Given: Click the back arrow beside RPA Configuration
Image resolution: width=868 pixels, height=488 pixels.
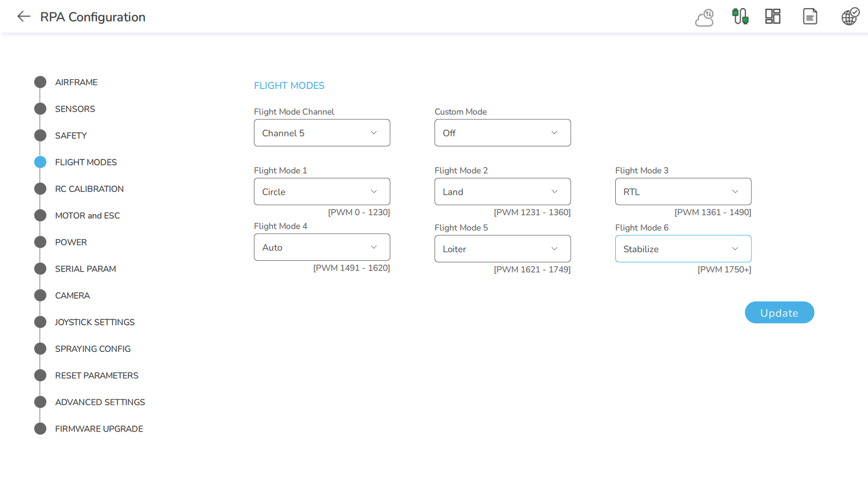Looking at the screenshot, I should (23, 16).
